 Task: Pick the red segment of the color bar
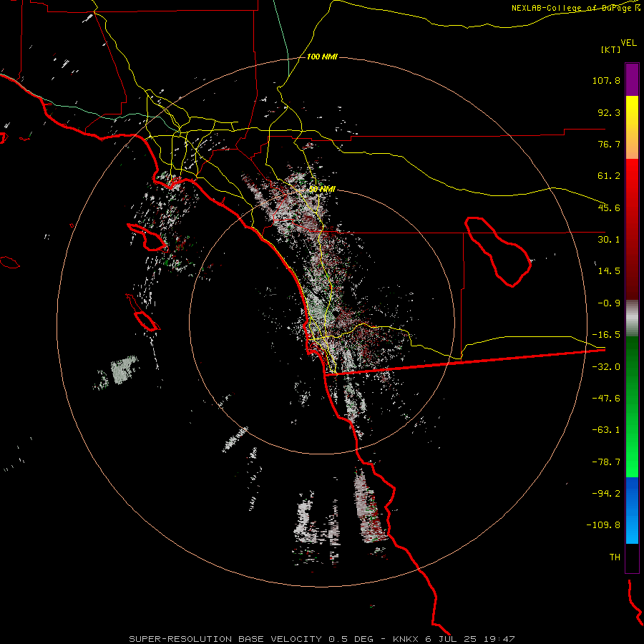tap(632, 229)
